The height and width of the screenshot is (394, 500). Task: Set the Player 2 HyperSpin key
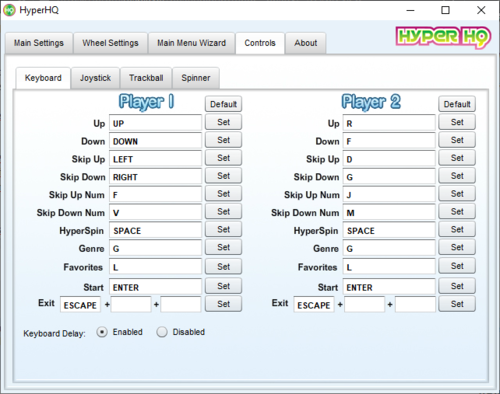click(457, 229)
